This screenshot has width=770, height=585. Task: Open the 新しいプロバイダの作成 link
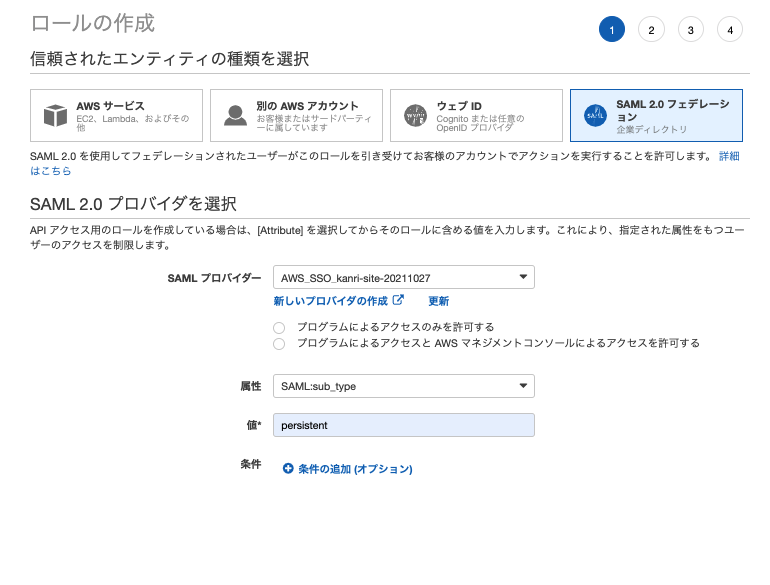(x=330, y=301)
